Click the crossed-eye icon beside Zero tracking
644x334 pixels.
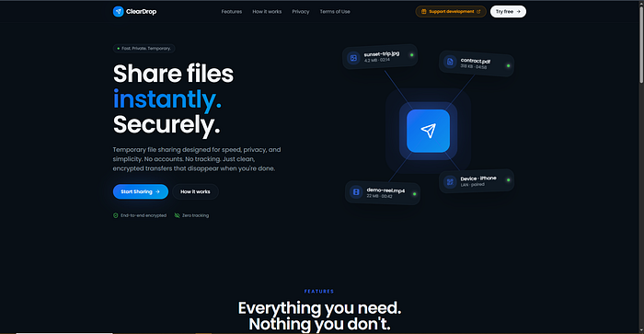(x=177, y=215)
